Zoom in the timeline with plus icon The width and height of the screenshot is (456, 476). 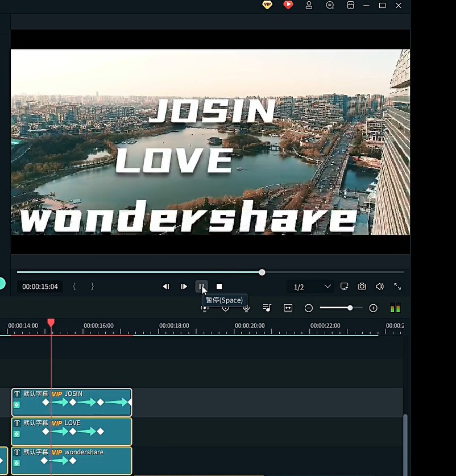tap(373, 308)
